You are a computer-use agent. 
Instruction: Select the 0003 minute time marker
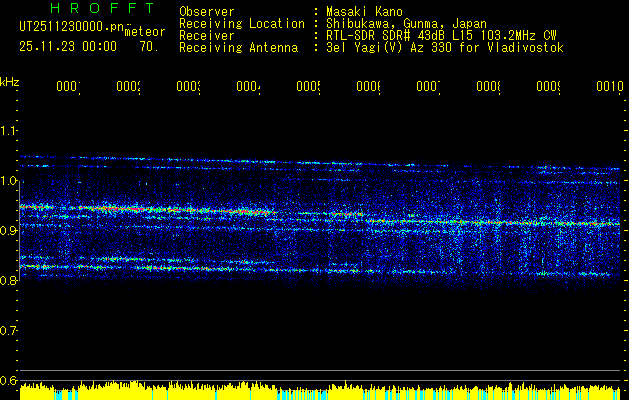tap(189, 86)
